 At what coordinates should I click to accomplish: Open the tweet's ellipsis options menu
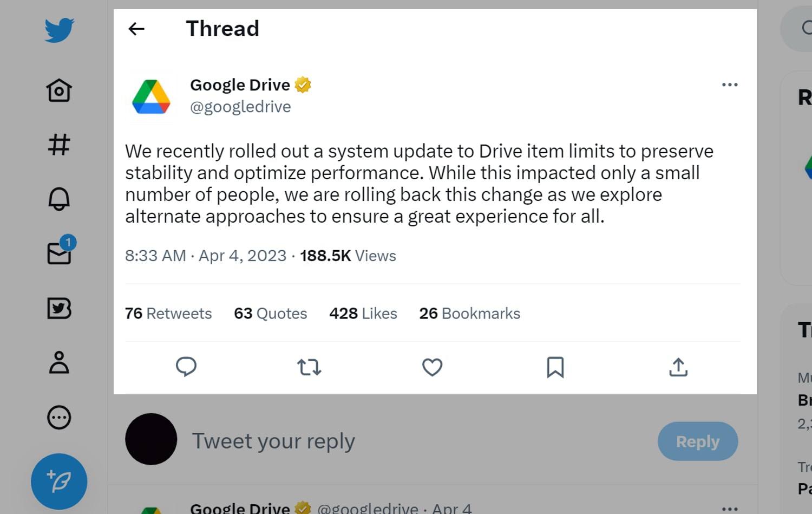point(730,84)
